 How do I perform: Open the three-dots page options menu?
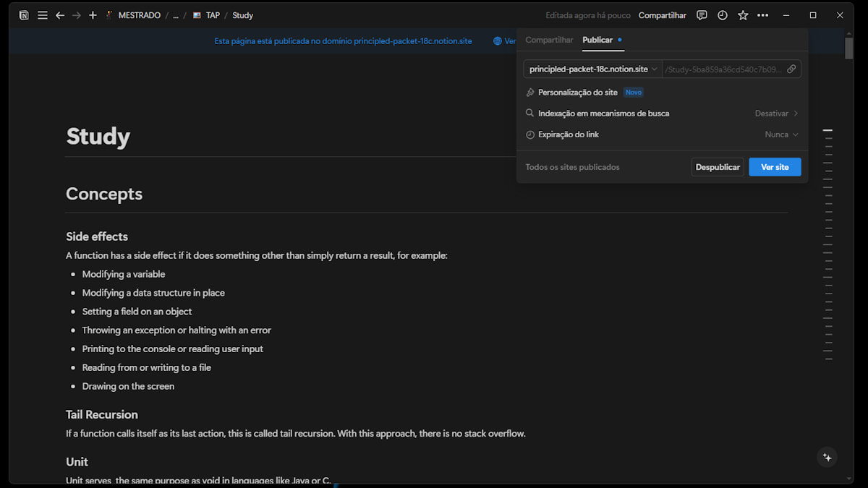tap(763, 15)
